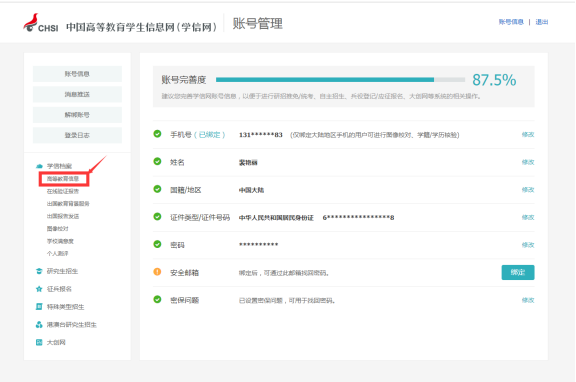The width and height of the screenshot is (576, 382).
Task: Click the 特殊类型招生 sidebar icon
Action: click(39, 306)
